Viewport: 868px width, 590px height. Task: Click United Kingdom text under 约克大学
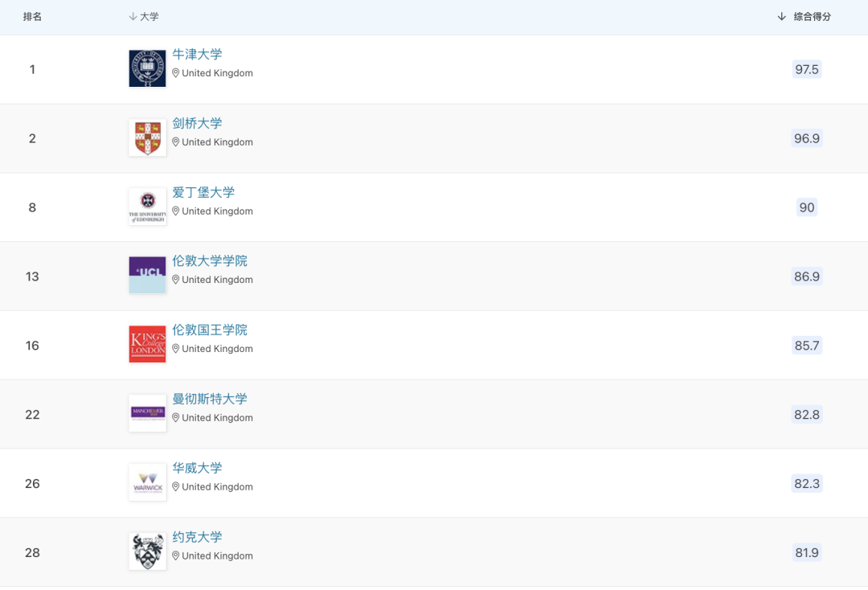pos(217,555)
